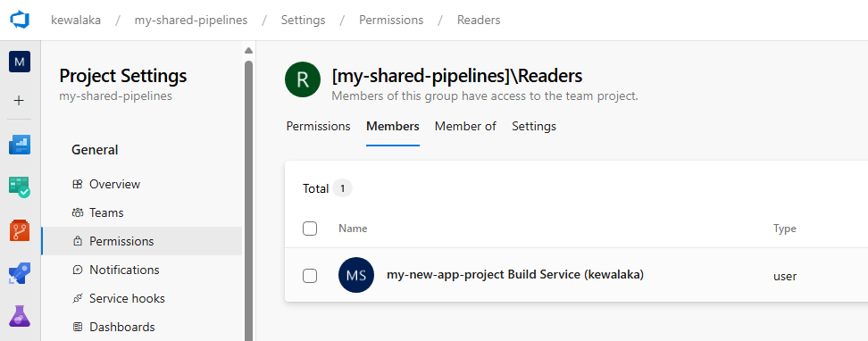Click the MS avatar of Build Service member
868x341 pixels.
click(356, 275)
